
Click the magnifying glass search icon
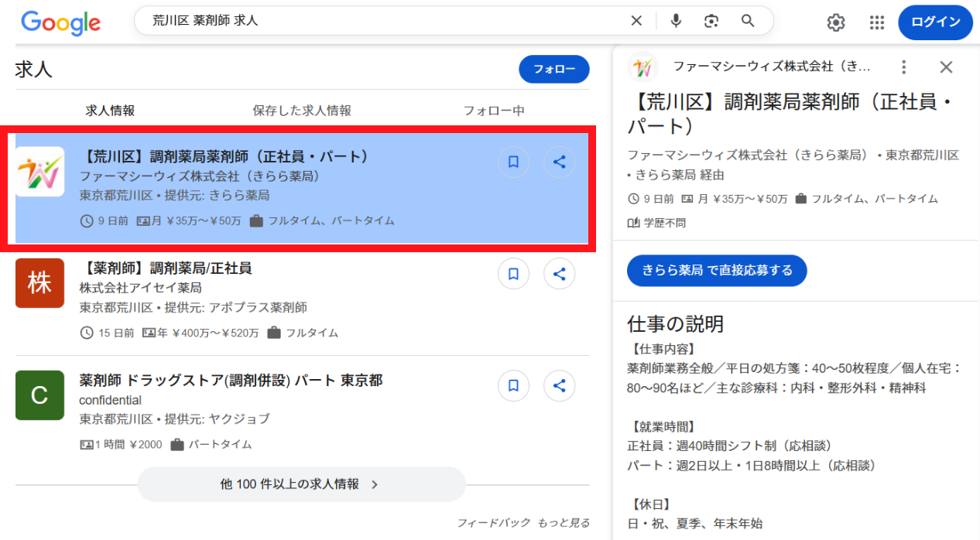pyautogui.click(x=748, y=21)
